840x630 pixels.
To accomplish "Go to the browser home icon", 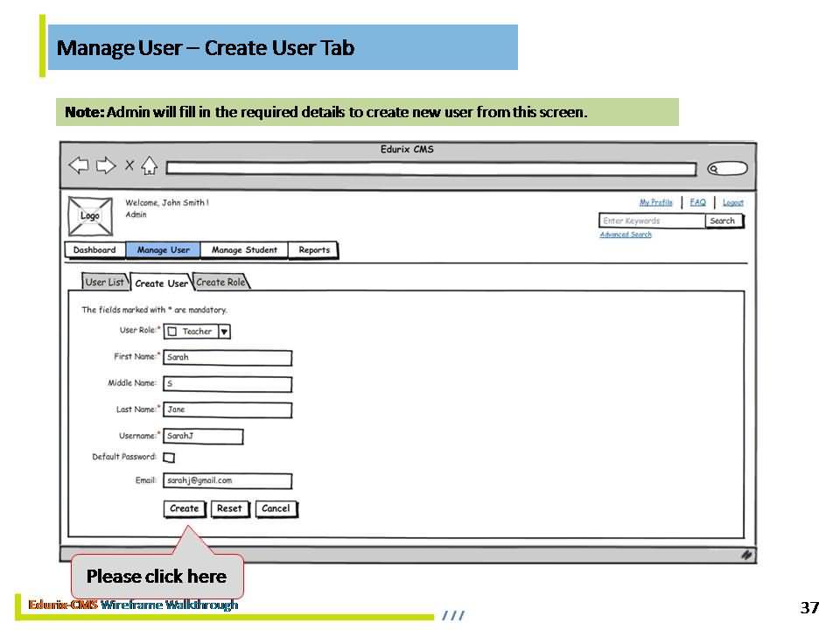I will tap(149, 165).
